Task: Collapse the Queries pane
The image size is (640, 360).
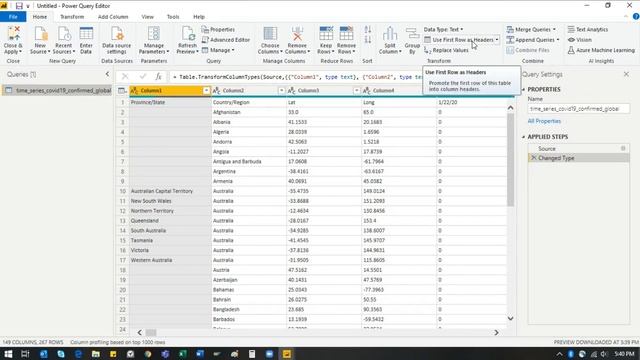Action: [x=107, y=74]
